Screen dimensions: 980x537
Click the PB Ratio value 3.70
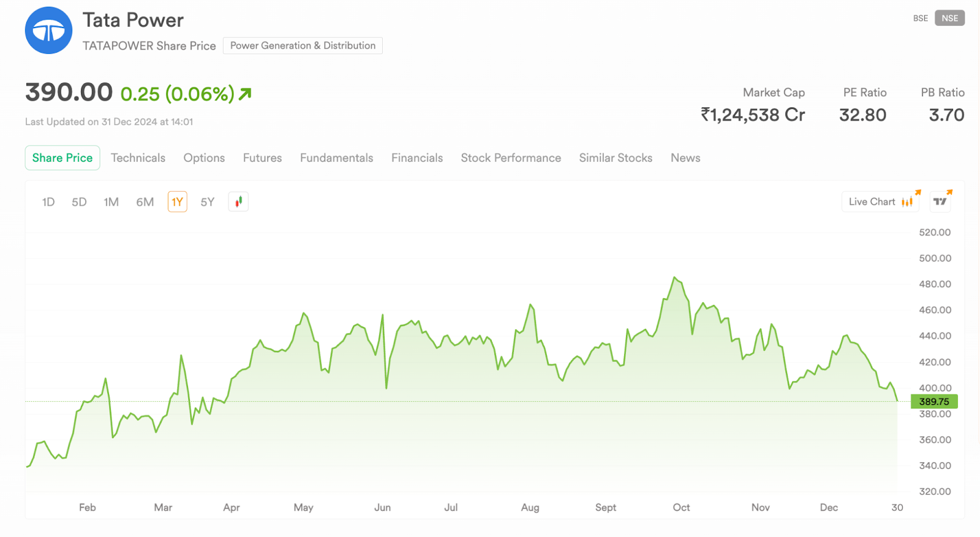click(946, 115)
